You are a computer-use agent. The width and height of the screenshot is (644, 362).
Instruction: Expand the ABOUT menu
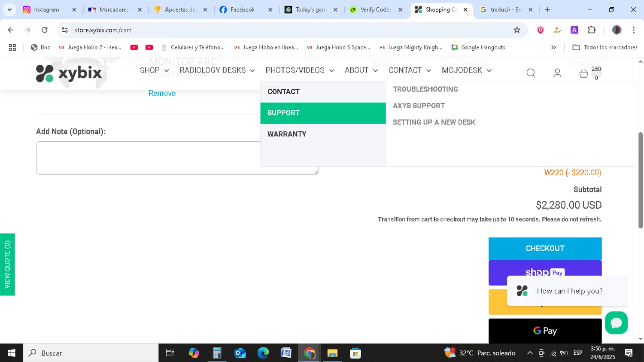361,70
